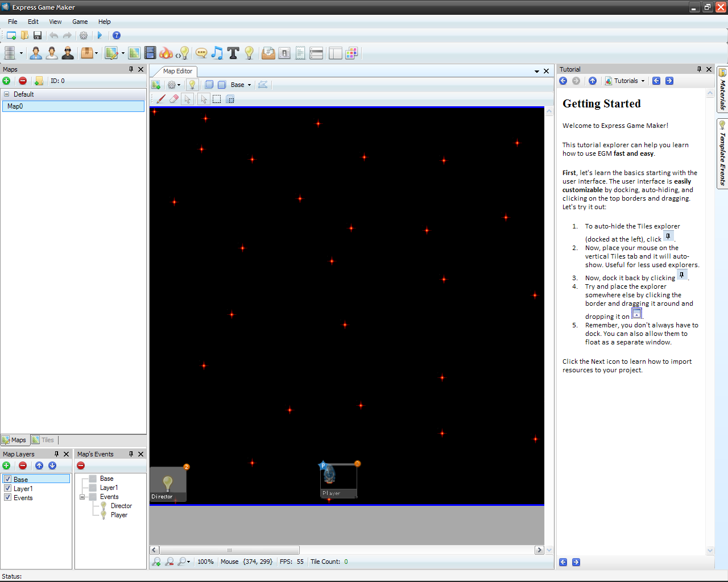
Task: Add a new map with green plus
Action: pos(6,81)
